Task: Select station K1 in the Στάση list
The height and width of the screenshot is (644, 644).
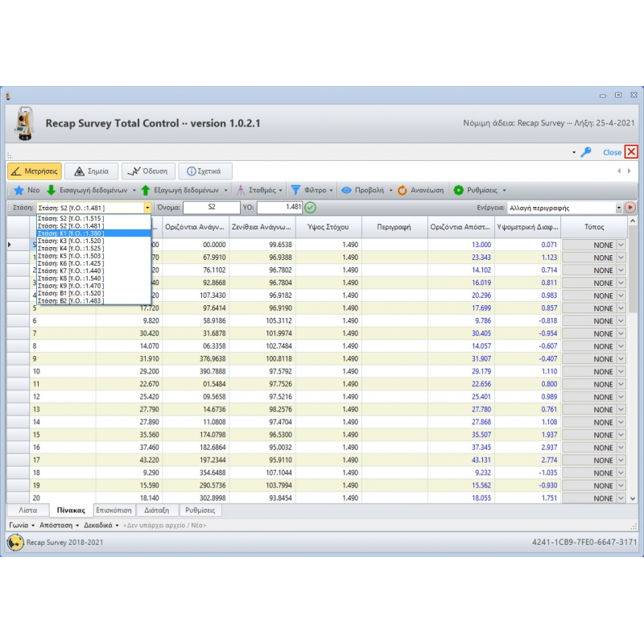Action: [93, 233]
